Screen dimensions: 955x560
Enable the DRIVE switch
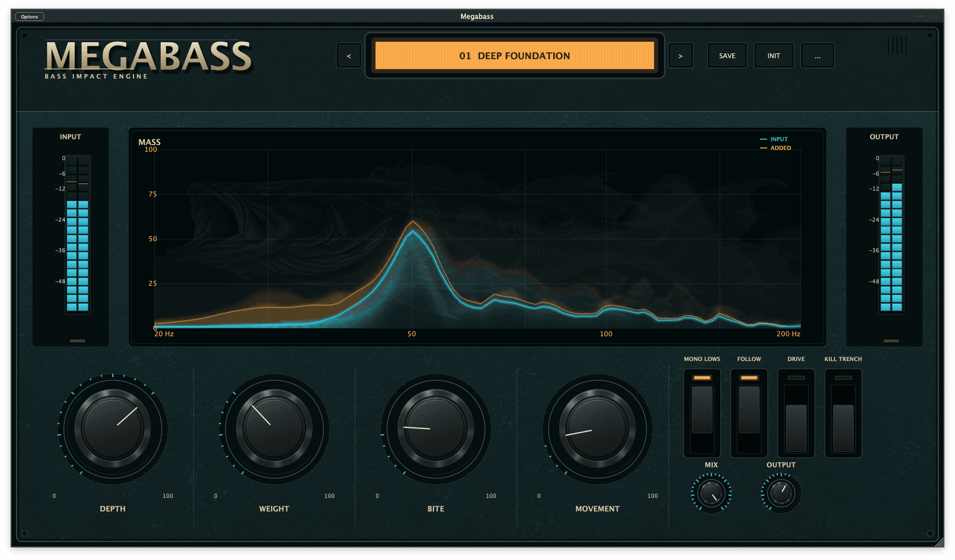[796, 413]
